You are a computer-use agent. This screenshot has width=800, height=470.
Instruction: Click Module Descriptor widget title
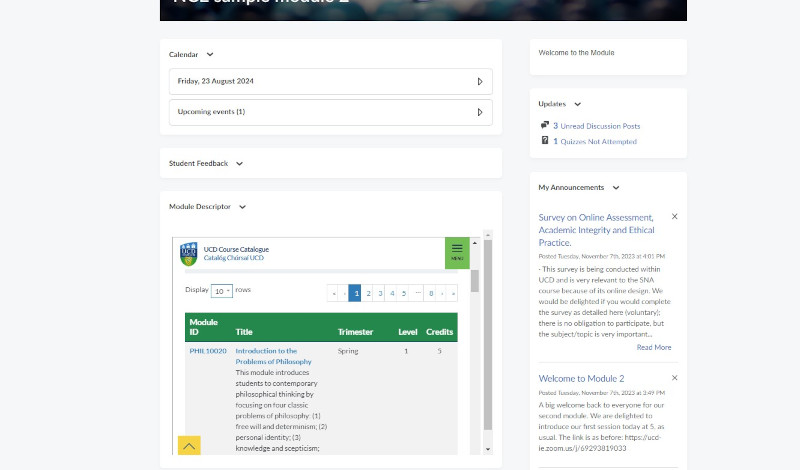pyautogui.click(x=200, y=207)
